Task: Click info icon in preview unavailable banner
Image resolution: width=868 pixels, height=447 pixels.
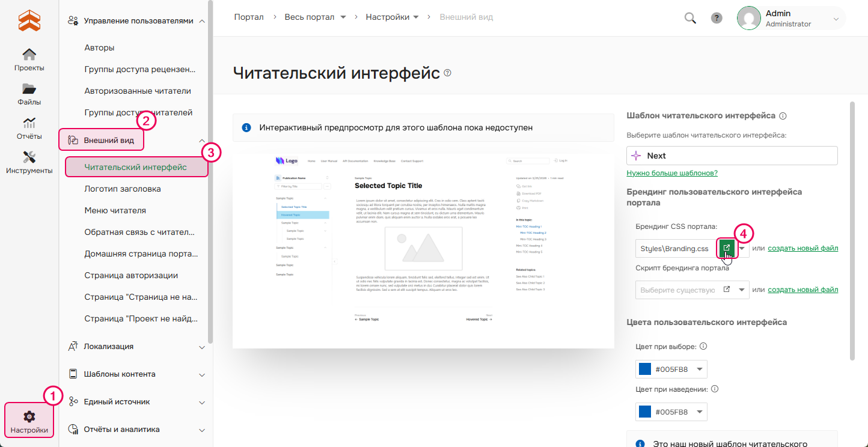Action: [246, 127]
